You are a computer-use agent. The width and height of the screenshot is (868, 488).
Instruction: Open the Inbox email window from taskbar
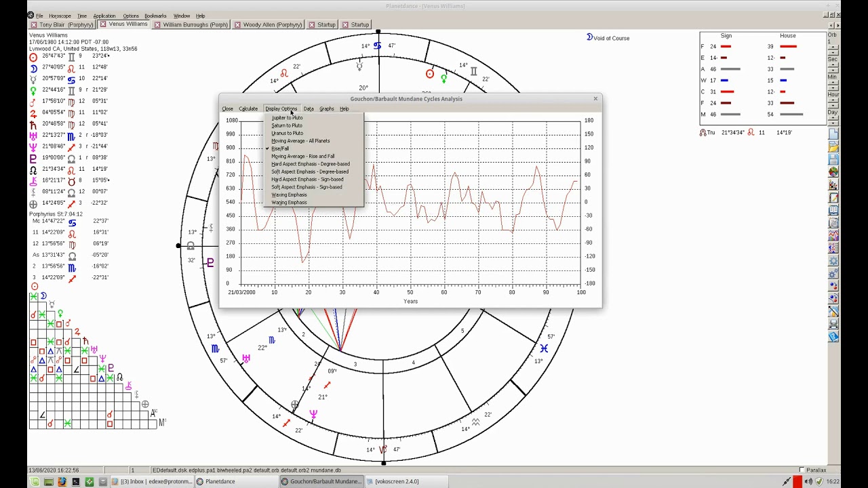(152, 481)
